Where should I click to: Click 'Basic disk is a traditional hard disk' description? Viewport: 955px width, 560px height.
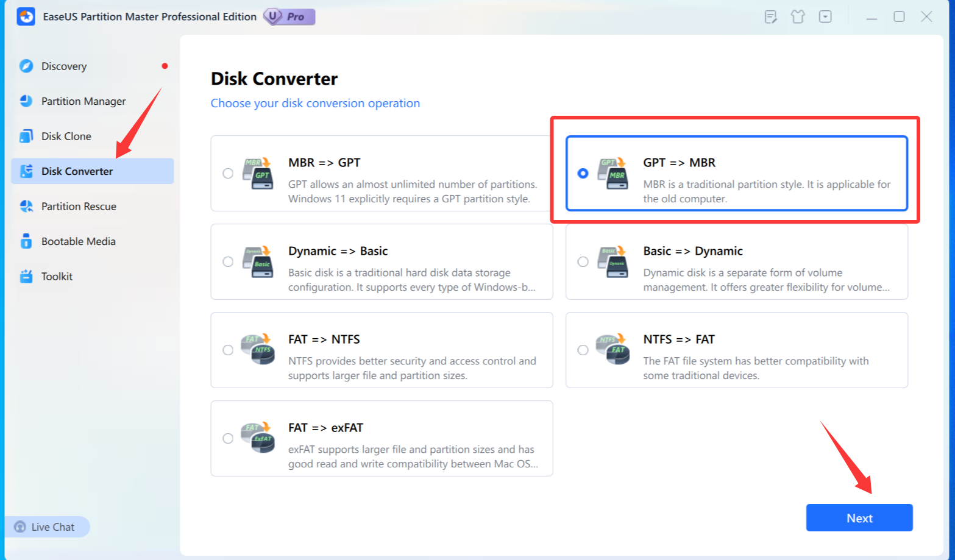pos(412,280)
